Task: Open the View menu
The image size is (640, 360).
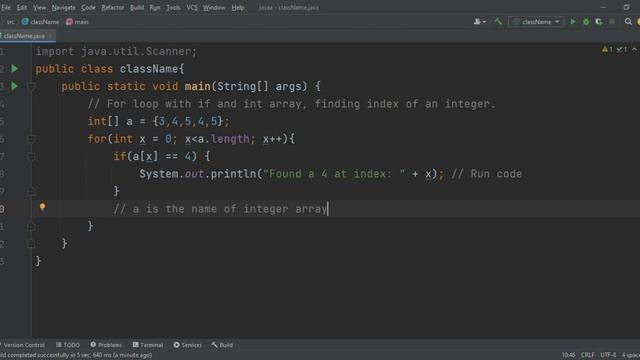Action: (x=40, y=7)
